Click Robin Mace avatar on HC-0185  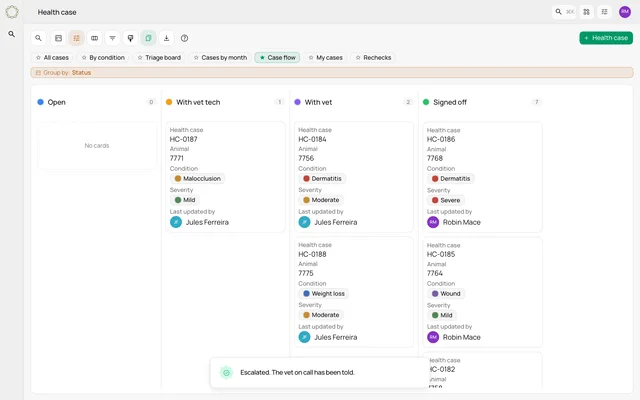[x=433, y=337]
